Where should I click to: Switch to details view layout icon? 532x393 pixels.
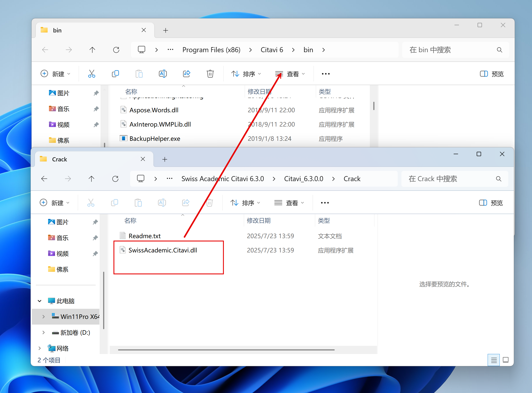click(x=494, y=360)
